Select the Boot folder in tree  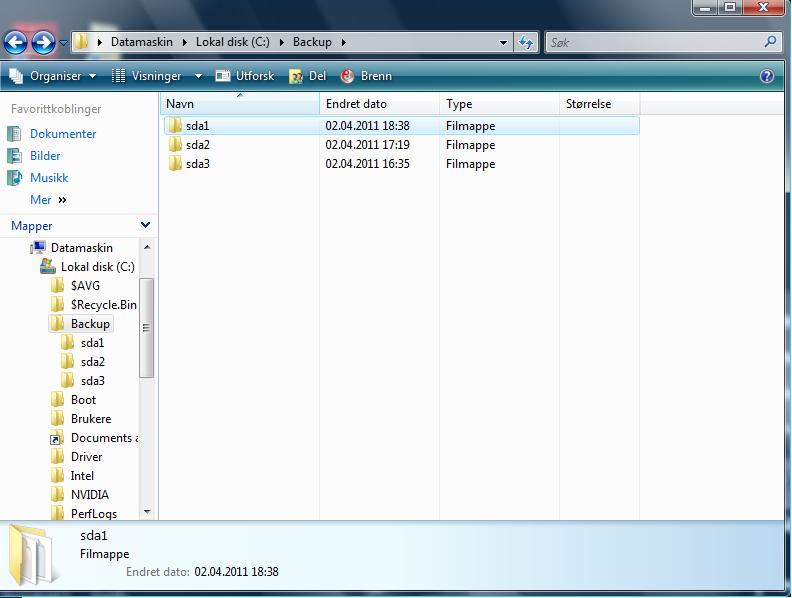coord(83,400)
